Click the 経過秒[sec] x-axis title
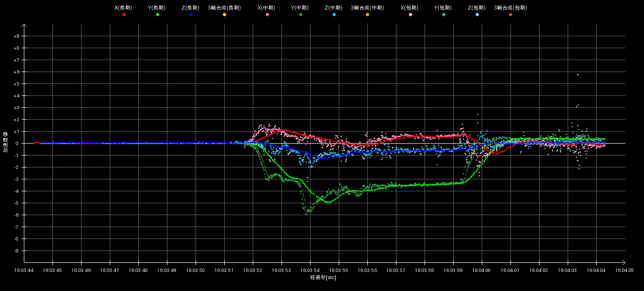 tap(323, 278)
